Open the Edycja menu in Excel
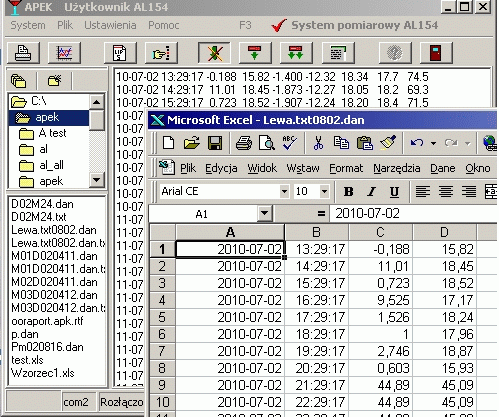Viewport: 499px width, 417px height. point(221,168)
